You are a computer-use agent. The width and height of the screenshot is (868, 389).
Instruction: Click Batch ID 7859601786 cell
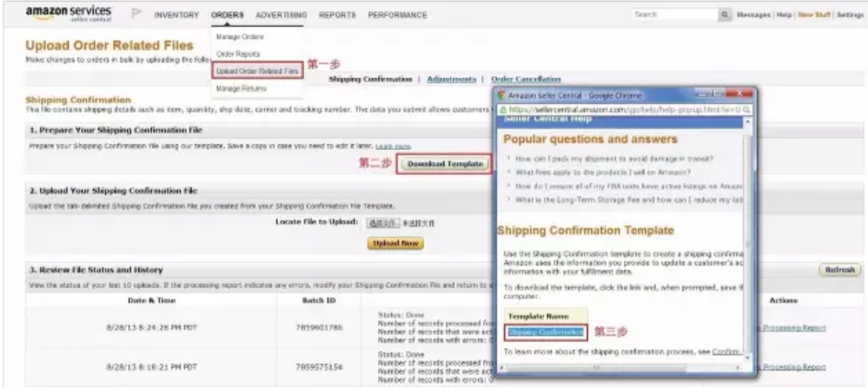(318, 327)
